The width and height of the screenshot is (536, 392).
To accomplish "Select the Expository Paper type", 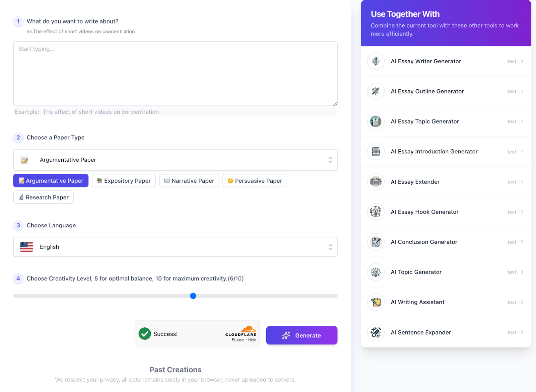I will (123, 180).
